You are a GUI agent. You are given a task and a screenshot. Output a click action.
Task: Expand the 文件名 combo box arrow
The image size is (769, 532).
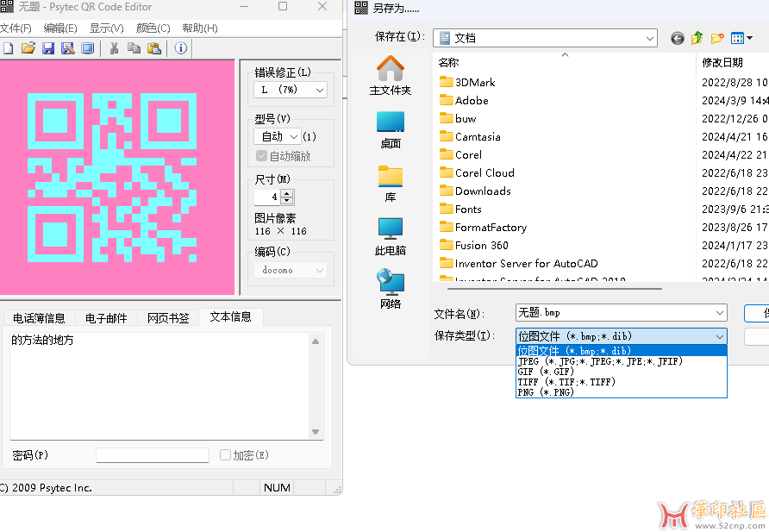click(720, 313)
